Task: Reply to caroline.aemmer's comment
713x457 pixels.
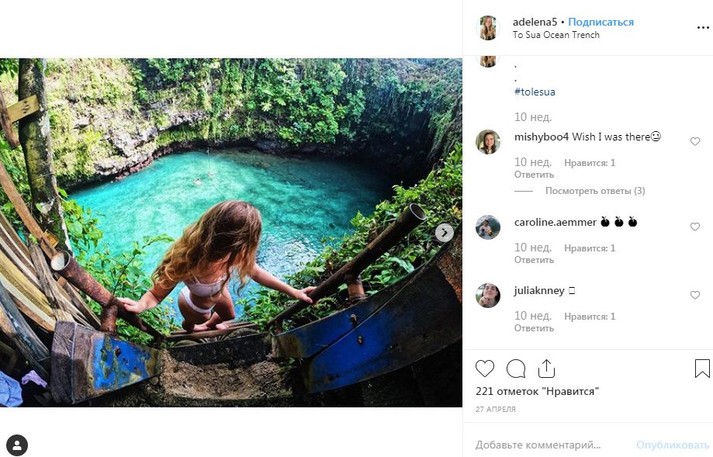Action: [533, 259]
